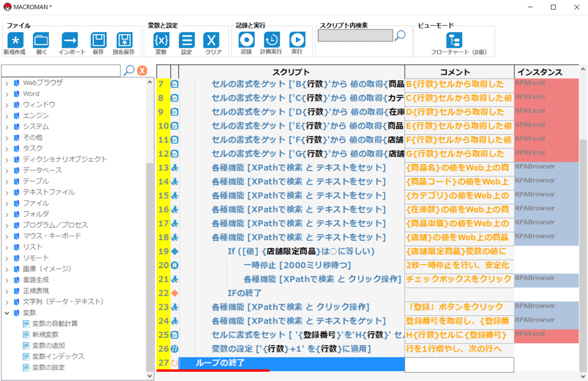Viewport: 588px width, 381px height.
Task: Select the リモート category
Action: (36, 258)
